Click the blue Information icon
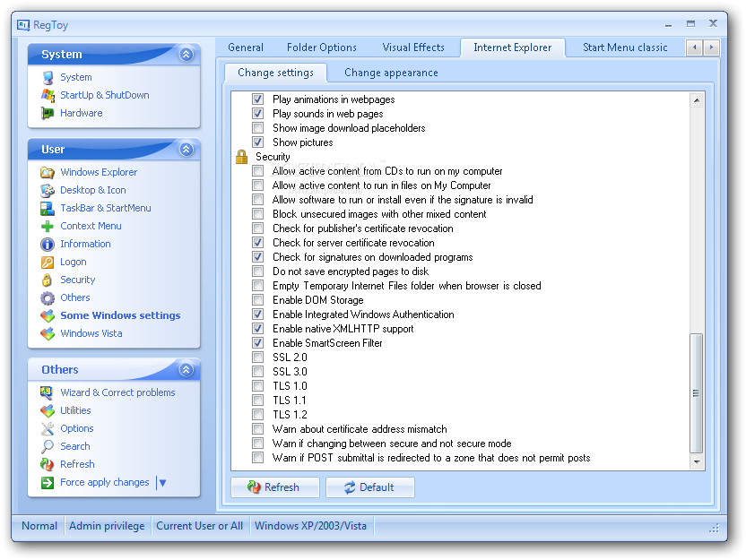 [x=48, y=245]
